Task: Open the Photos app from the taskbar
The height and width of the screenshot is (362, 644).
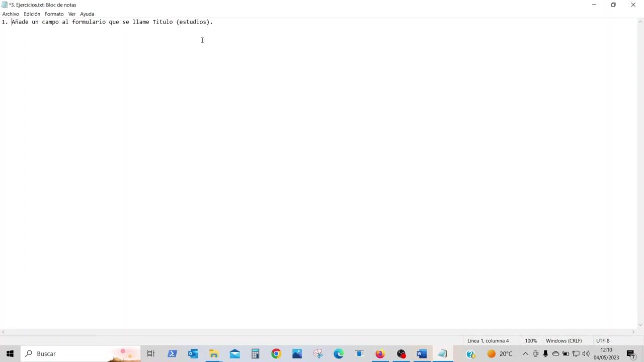Action: click(x=297, y=354)
